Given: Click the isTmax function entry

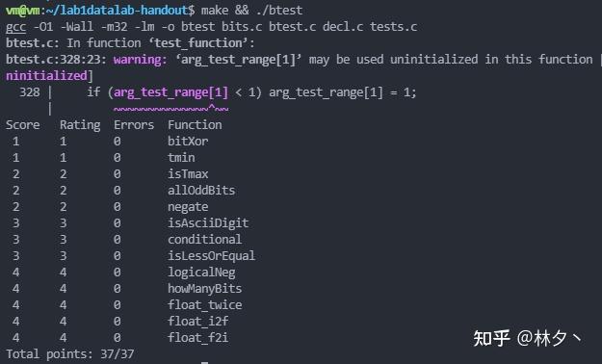Looking at the screenshot, I should [x=188, y=174].
